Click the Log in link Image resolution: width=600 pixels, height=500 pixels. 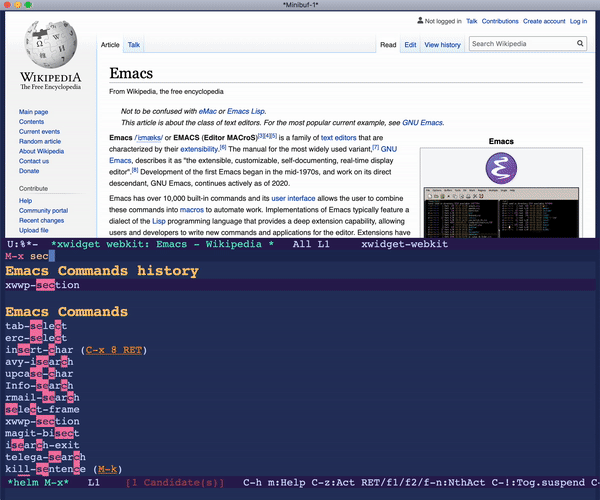(578, 21)
